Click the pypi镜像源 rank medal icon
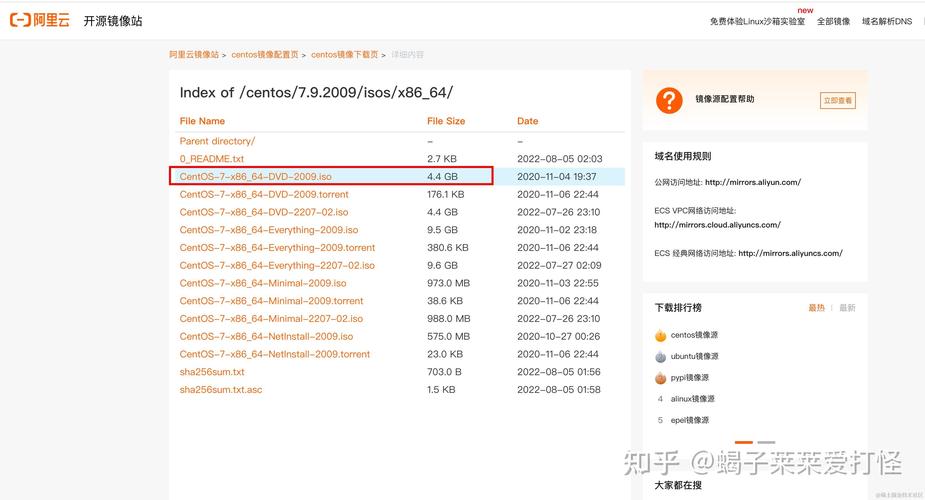Image resolution: width=925 pixels, height=500 pixels. 660,377
